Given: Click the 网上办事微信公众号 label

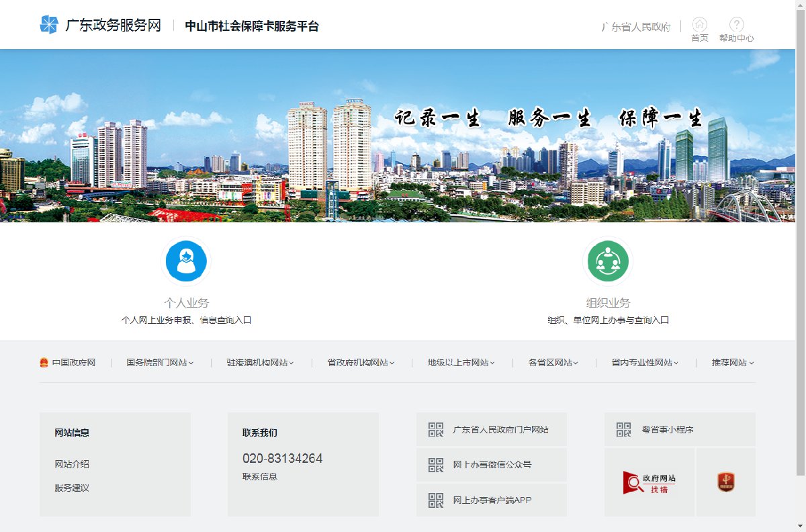Looking at the screenshot, I should [x=492, y=465].
